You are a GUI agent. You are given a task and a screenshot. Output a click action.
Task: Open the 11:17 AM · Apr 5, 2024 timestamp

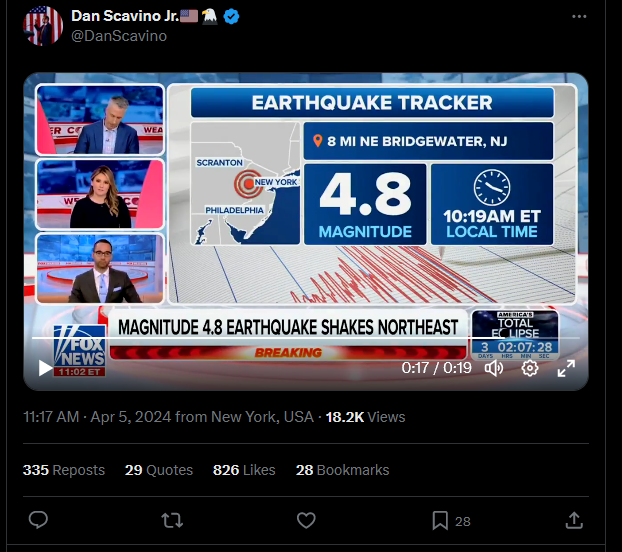(x=97, y=417)
